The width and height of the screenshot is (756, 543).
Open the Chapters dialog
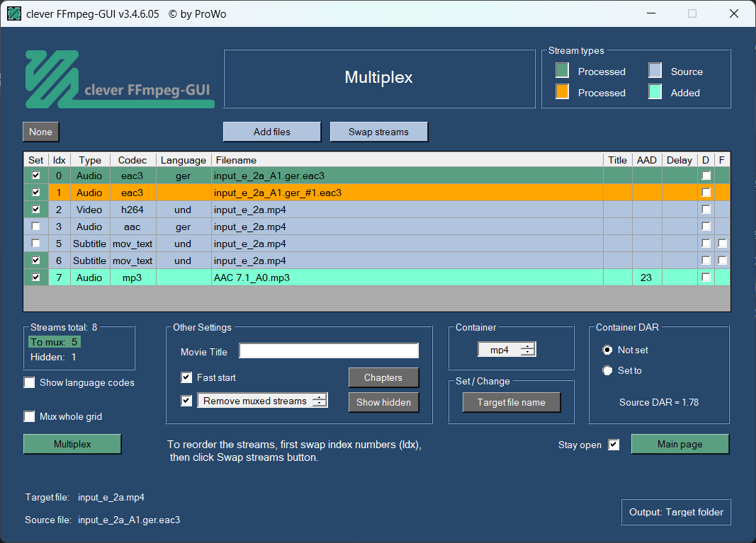coord(383,377)
